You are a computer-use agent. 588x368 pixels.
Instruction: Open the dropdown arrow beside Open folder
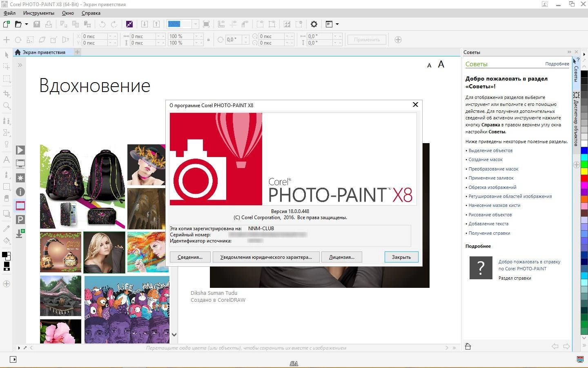coord(27,24)
